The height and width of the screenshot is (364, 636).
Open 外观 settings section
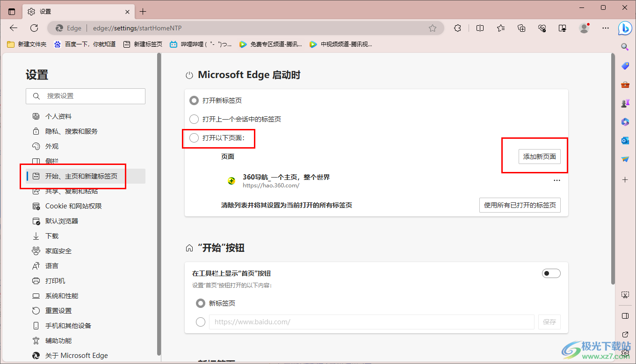click(86, 146)
